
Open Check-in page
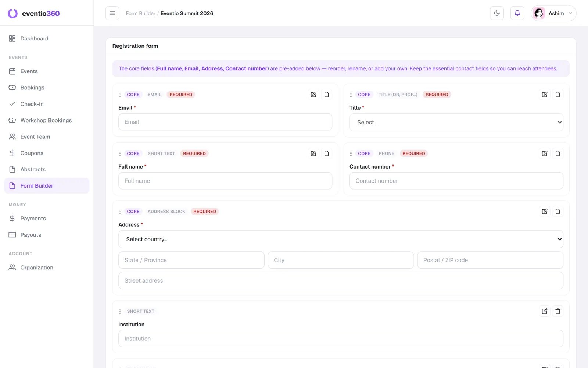click(47, 104)
